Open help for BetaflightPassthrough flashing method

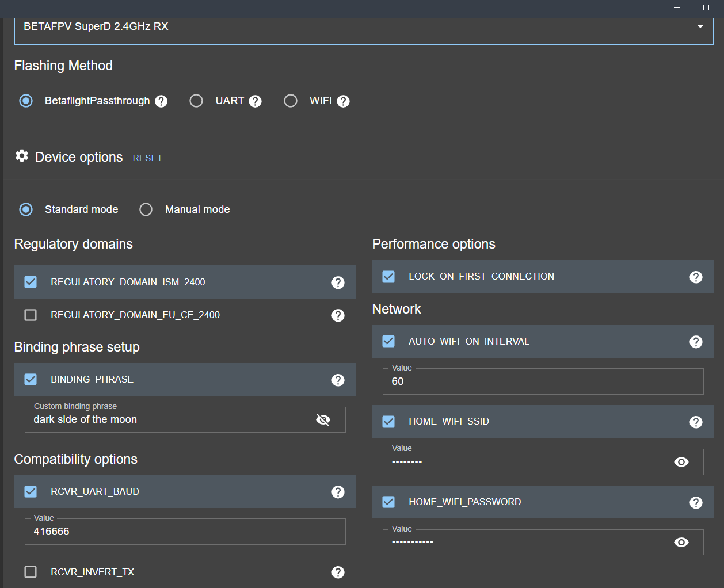coord(162,101)
